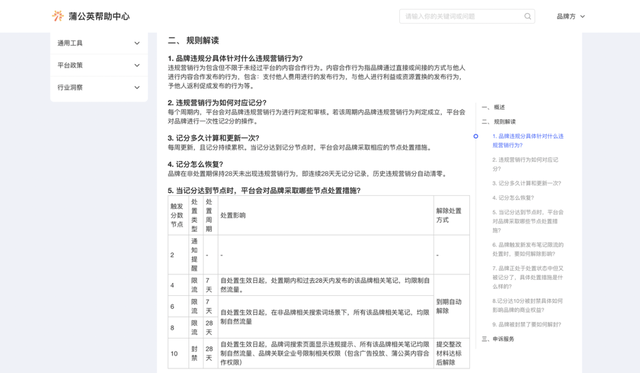Click the 通知提醒 table cell
The width and height of the screenshot is (640, 373).
tap(196, 255)
